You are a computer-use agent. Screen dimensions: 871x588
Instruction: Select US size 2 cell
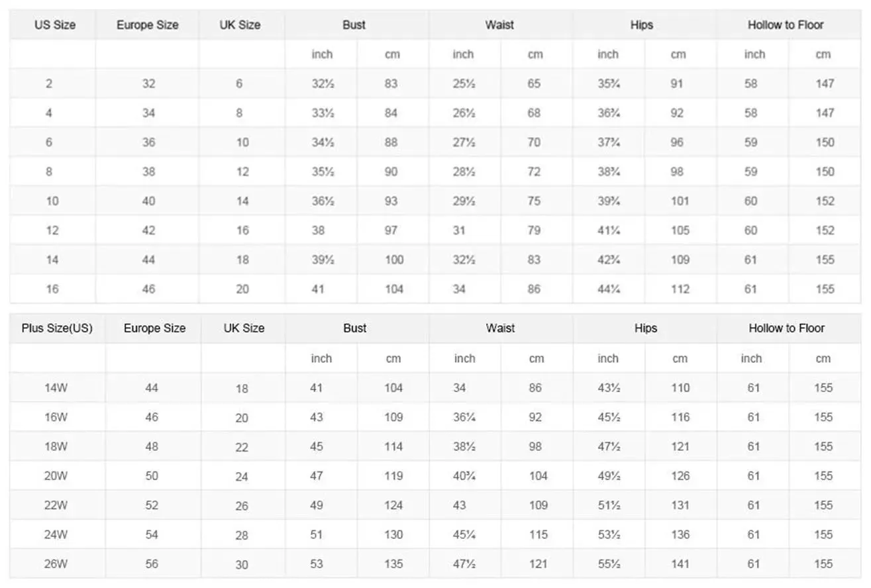(x=49, y=84)
